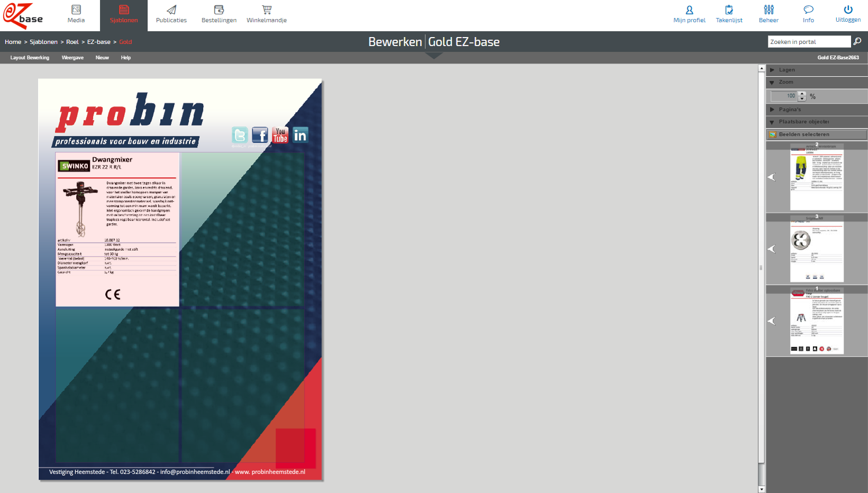Image resolution: width=868 pixels, height=493 pixels.
Task: Click the Twitter icon on the template
Action: pos(240,135)
